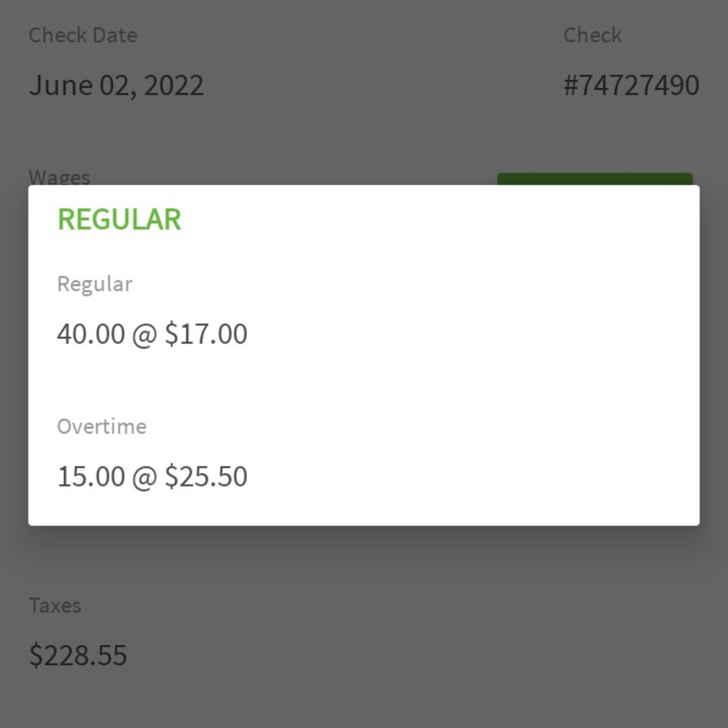Click the Taxes label
The image size is (728, 728).
click(x=55, y=605)
